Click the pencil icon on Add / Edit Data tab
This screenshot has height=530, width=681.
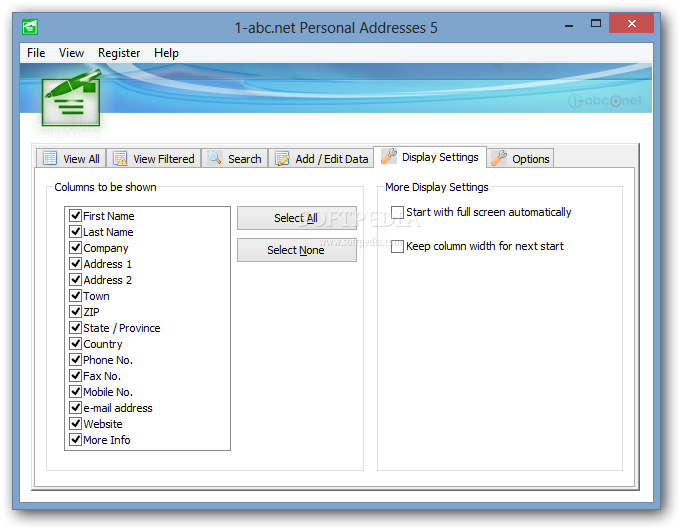coord(282,159)
